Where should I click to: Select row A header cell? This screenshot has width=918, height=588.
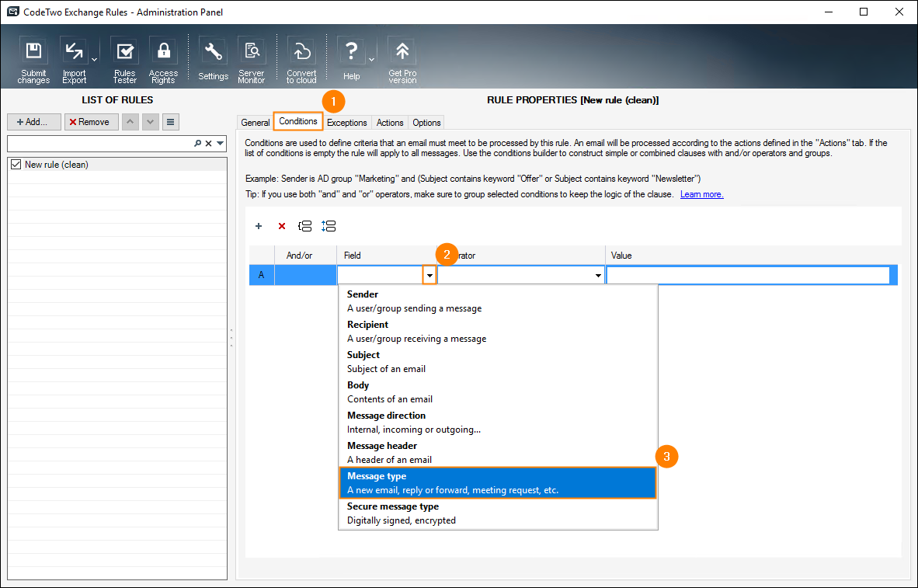(x=262, y=275)
